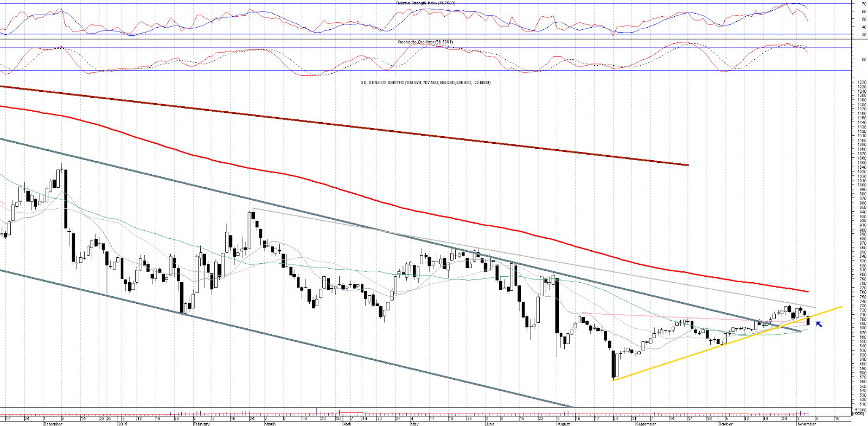Click the Relative Strength Index title label

[425, 3]
